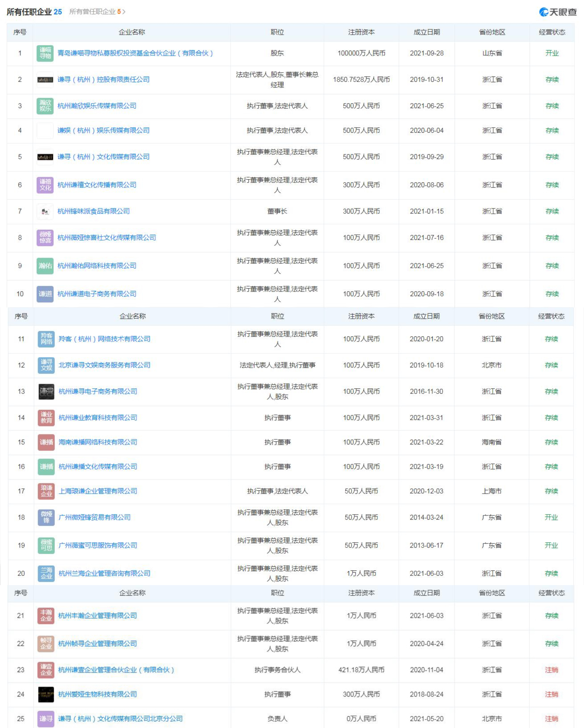
Task: Click the 谦业教育 red logo icon
Action: 46,418
